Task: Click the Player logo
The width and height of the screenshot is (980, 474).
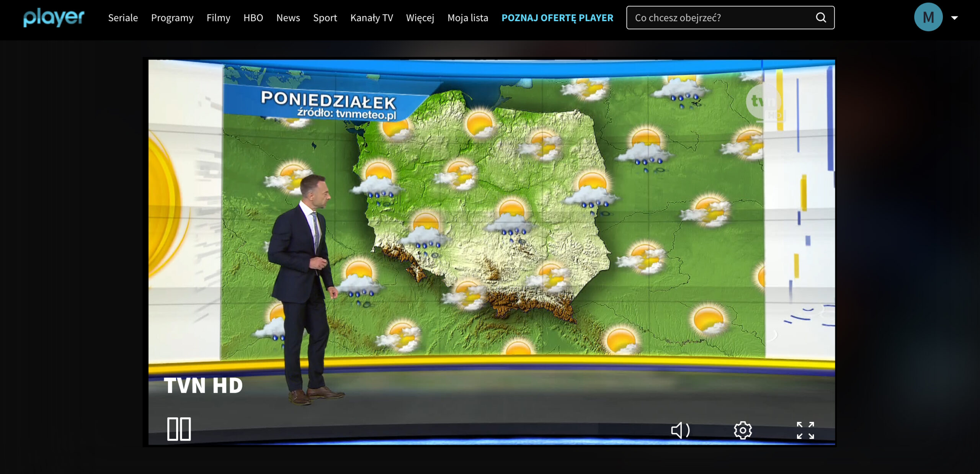Action: pyautogui.click(x=54, y=18)
